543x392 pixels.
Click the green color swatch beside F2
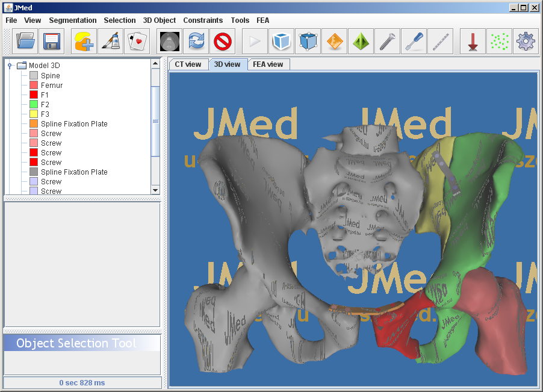click(34, 105)
